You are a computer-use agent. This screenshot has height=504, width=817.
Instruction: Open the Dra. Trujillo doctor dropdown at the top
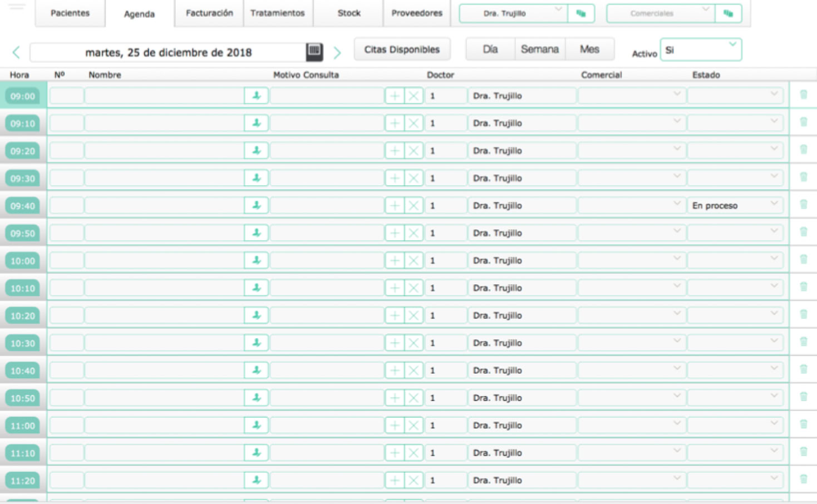(513, 13)
